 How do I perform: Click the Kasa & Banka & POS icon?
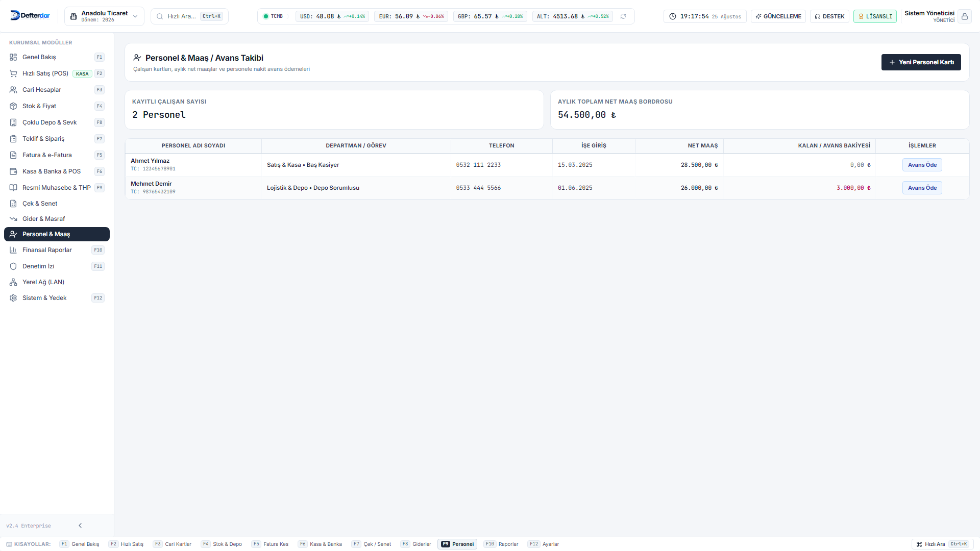13,171
